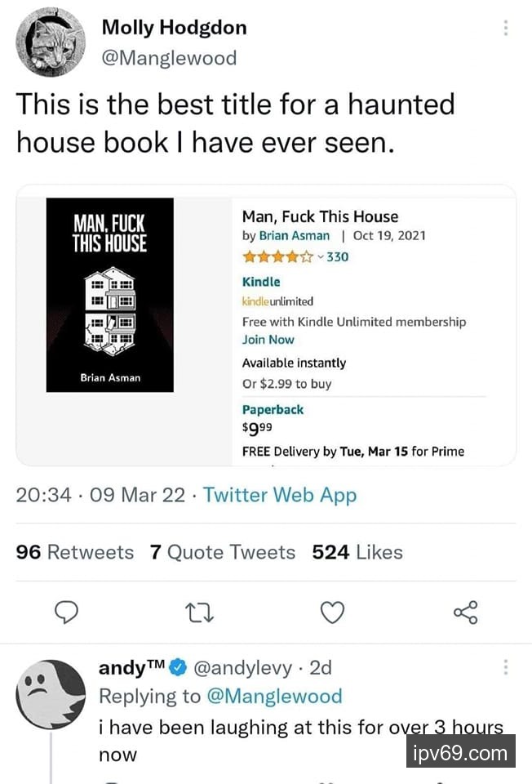This screenshot has height=784, width=532.
Task: Click the share icon under tweet
Action: point(464,612)
